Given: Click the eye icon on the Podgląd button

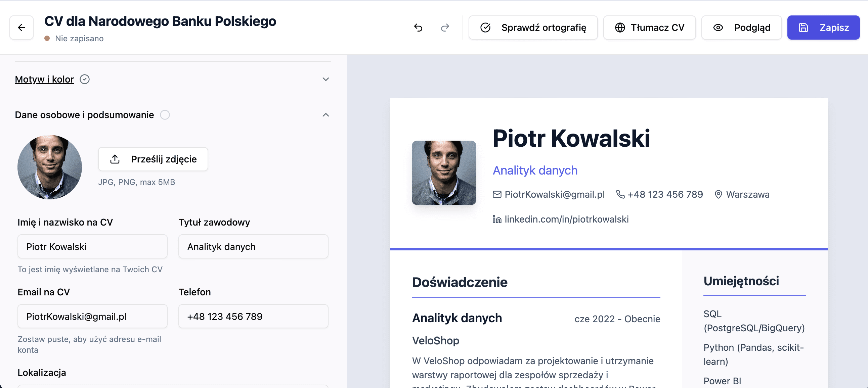Looking at the screenshot, I should click(719, 28).
